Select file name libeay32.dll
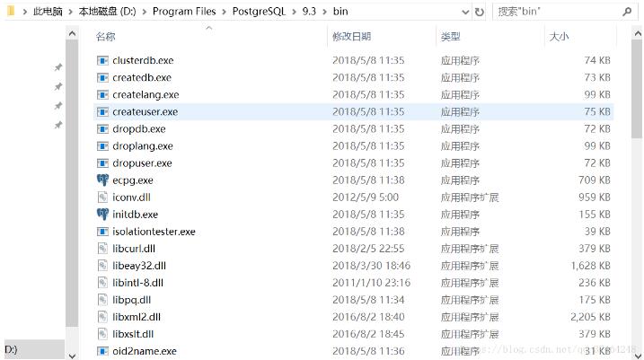This screenshot has width=644, height=360. coord(139,266)
